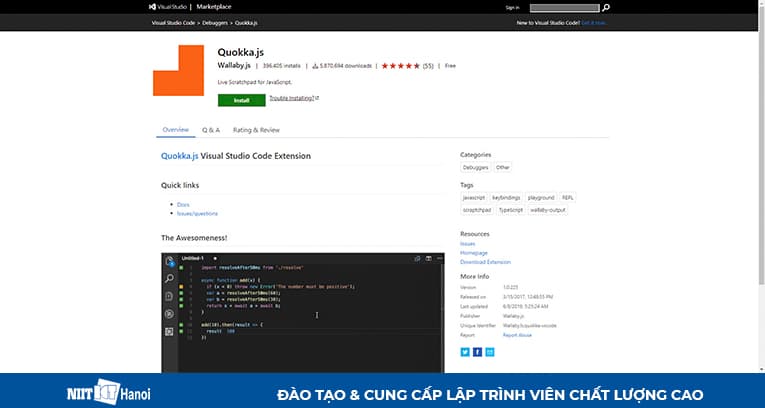Image resolution: width=765 pixels, height=408 pixels.
Task: Click the scratchpad tag
Action: pyautogui.click(x=477, y=210)
